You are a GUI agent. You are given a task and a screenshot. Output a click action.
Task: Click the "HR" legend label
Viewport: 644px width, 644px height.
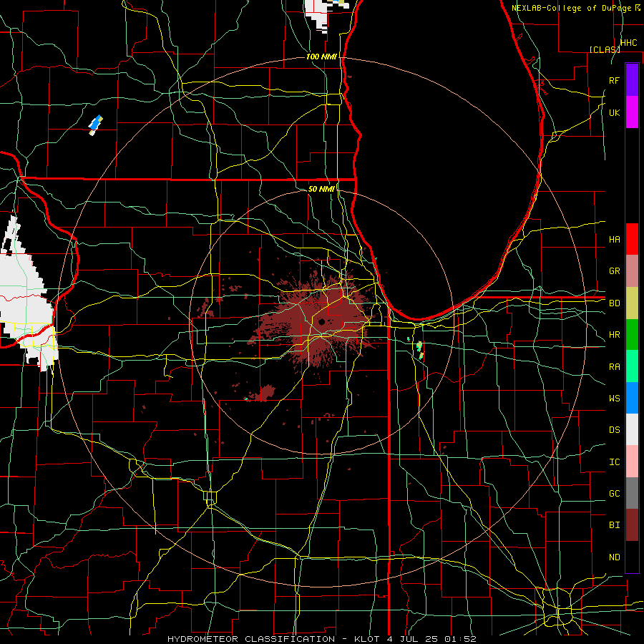tap(615, 335)
